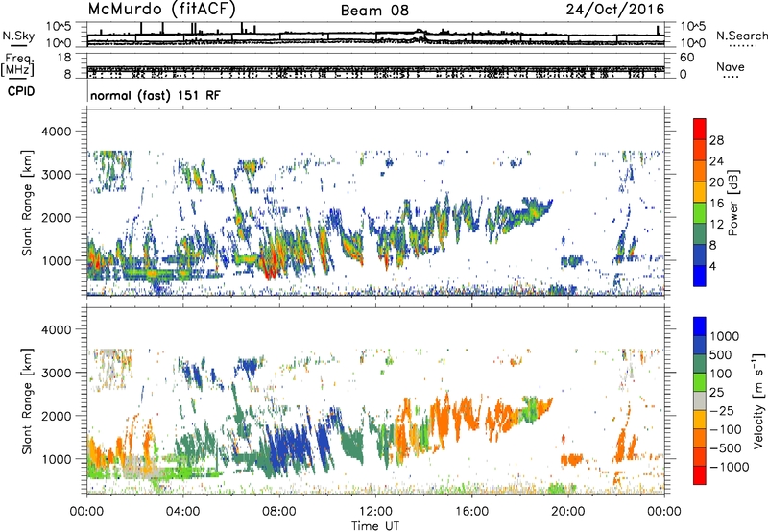Click the "-25" tick on Velocity colorbar
This screenshot has height=532, width=768.
(721, 410)
